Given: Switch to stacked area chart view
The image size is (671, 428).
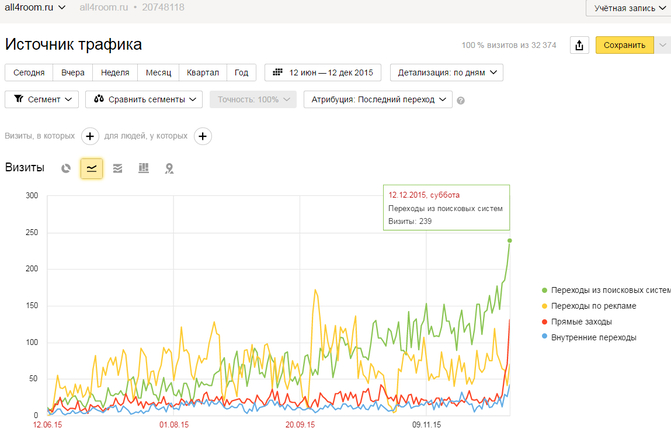Looking at the screenshot, I should (x=118, y=169).
